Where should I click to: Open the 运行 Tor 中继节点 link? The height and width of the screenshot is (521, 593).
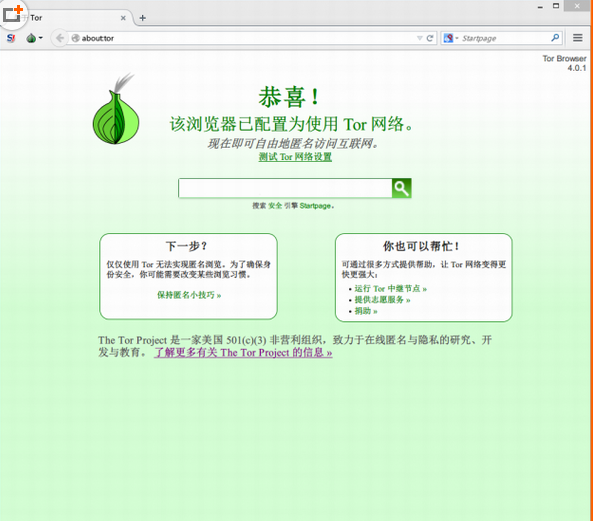pos(391,288)
